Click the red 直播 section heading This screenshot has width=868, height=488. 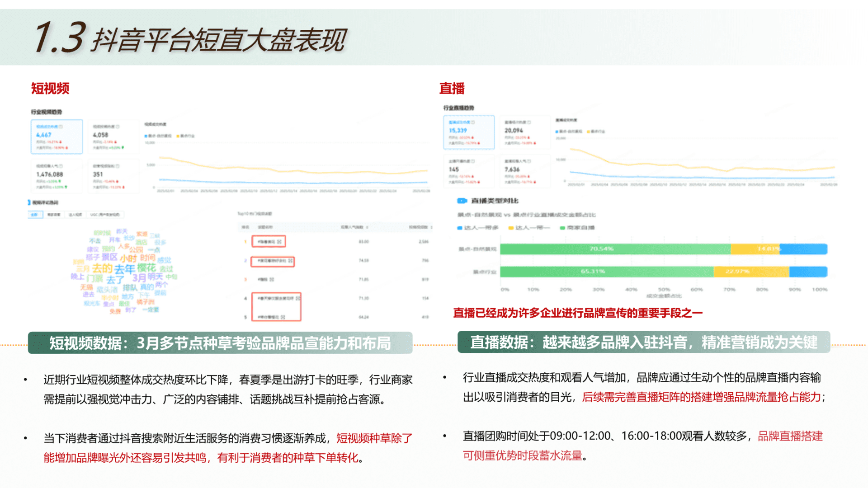coord(452,89)
